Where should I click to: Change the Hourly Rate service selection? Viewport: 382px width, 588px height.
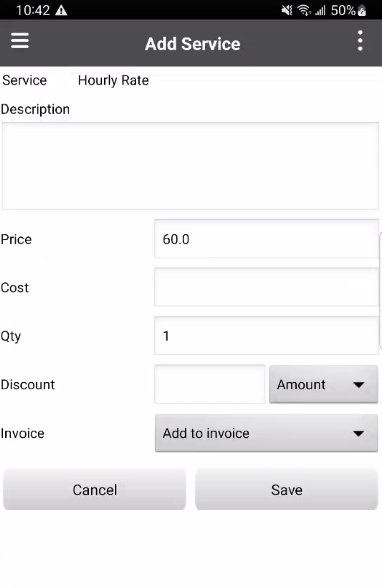point(113,80)
